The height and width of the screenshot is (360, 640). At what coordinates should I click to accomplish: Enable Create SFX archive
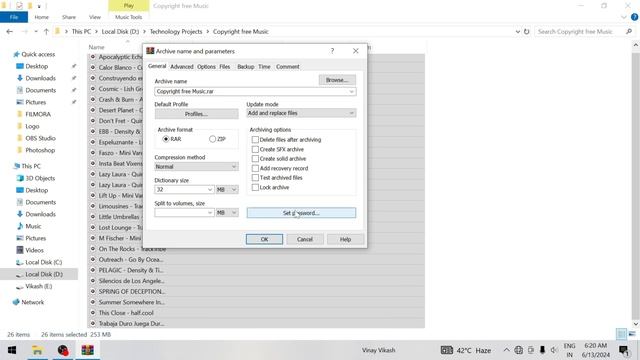click(x=255, y=149)
